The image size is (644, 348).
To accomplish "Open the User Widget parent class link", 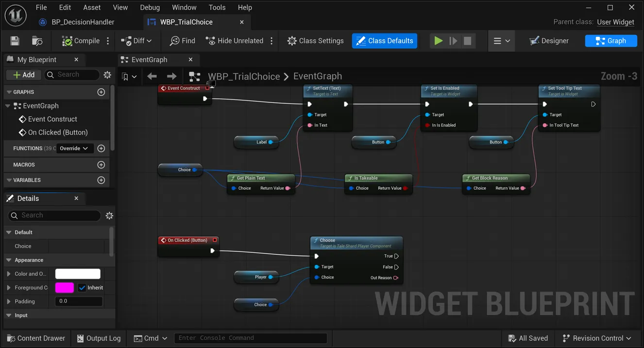I will 615,22.
